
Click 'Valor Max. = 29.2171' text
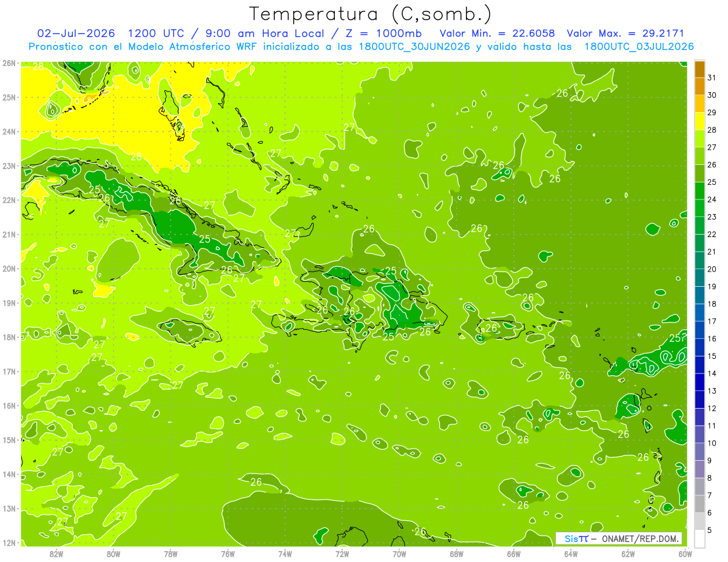pyautogui.click(x=625, y=33)
